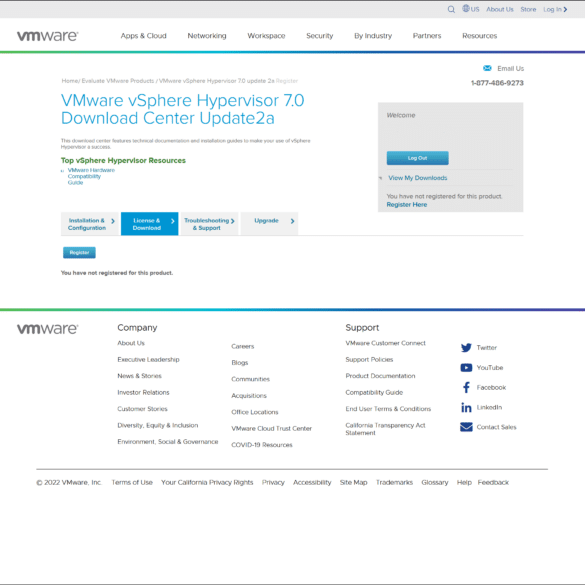Click the Log Out button
Screen dimensions: 585x585
(x=417, y=158)
